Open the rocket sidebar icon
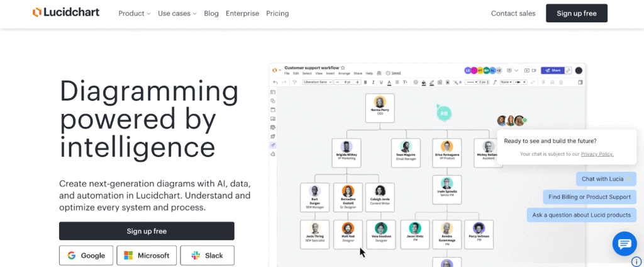 pyautogui.click(x=273, y=136)
